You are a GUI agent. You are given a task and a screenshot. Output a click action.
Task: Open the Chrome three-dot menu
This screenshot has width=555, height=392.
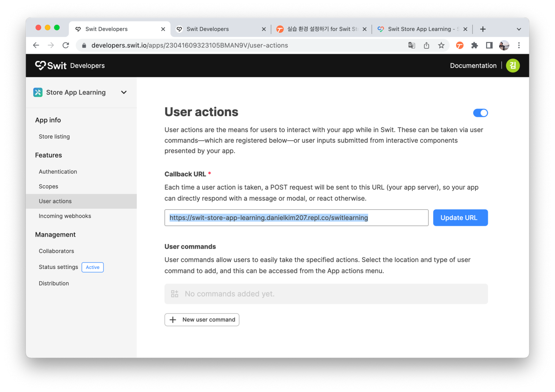point(519,45)
